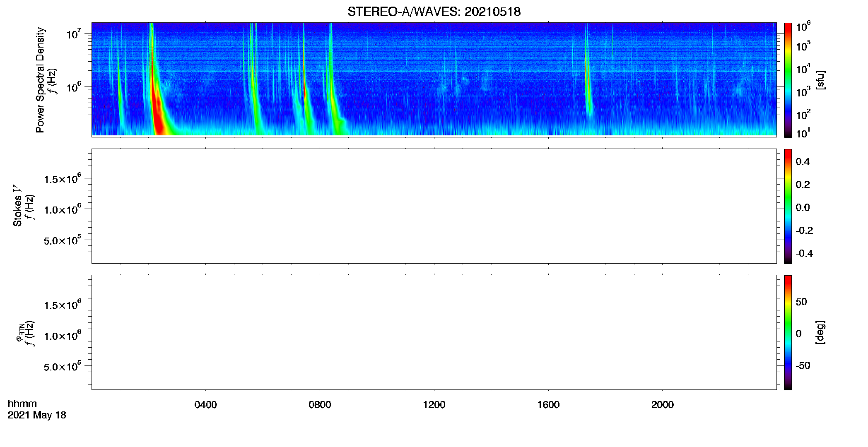Image resolution: width=868 pixels, height=447 pixels.
Task: Click the 1600 time axis label
Action: pos(548,405)
